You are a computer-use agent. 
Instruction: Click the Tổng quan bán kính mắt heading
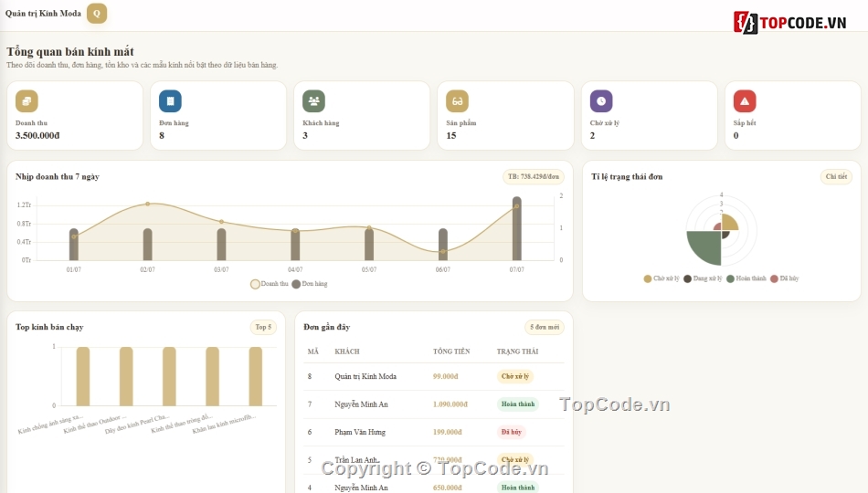tap(69, 51)
